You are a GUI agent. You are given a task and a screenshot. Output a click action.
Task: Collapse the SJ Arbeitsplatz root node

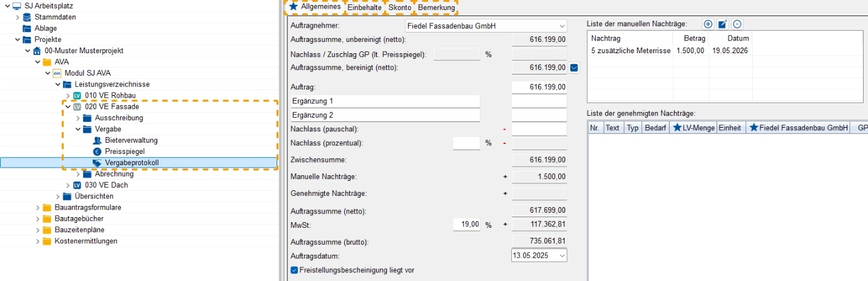[6, 6]
